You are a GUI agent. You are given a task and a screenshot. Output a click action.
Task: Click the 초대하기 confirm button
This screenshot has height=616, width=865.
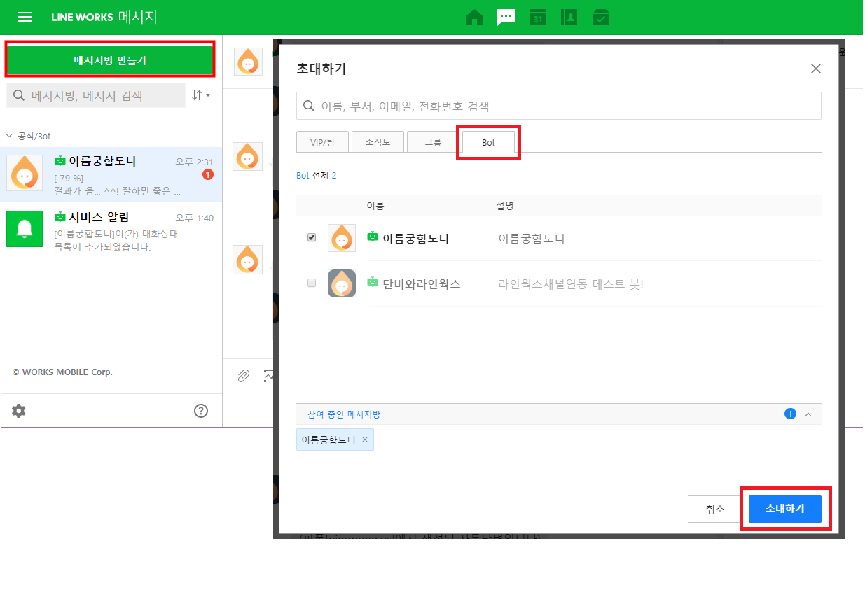[x=784, y=509]
